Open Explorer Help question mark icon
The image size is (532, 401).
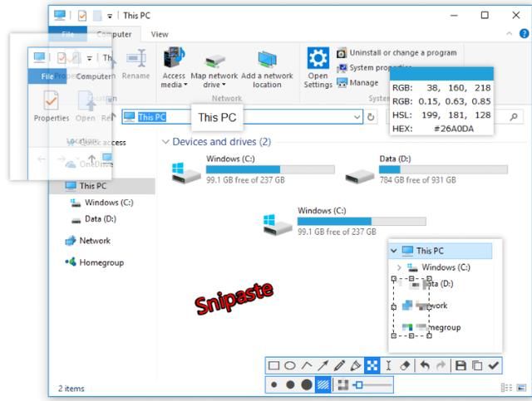click(x=524, y=33)
